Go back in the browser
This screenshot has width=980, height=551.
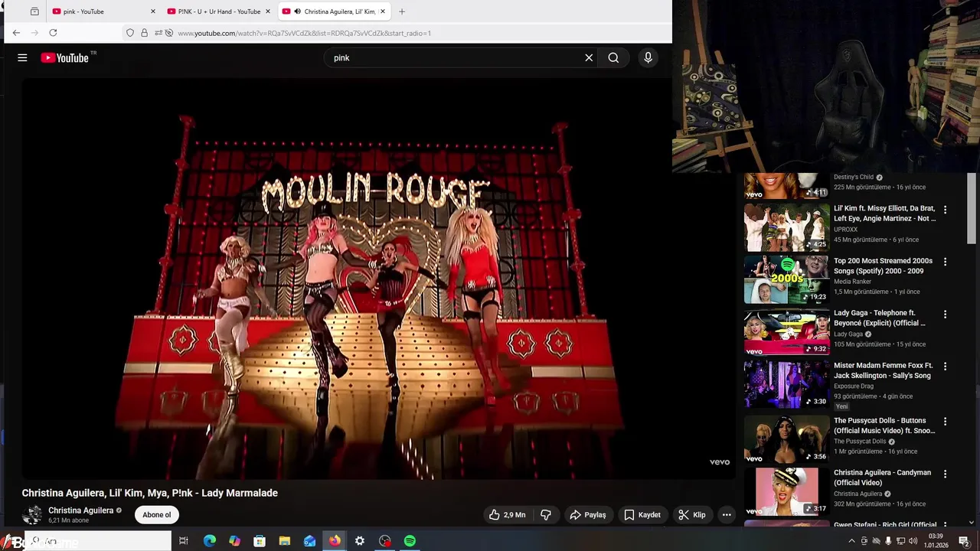pos(16,33)
